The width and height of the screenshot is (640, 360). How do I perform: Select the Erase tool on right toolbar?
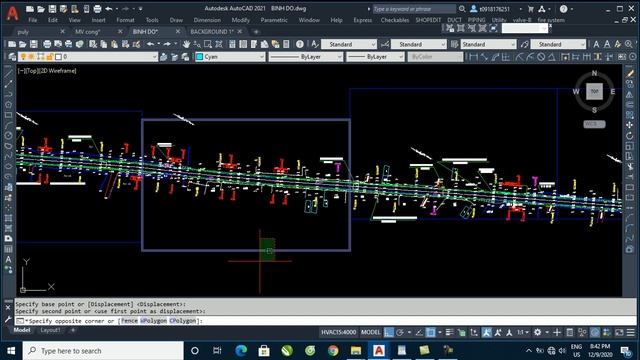(x=630, y=74)
